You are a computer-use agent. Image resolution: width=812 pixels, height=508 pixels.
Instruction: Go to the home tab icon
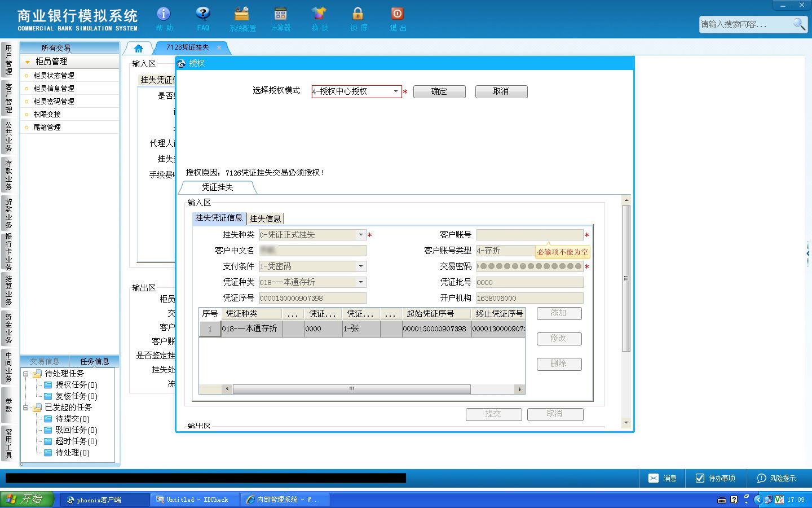(139, 48)
